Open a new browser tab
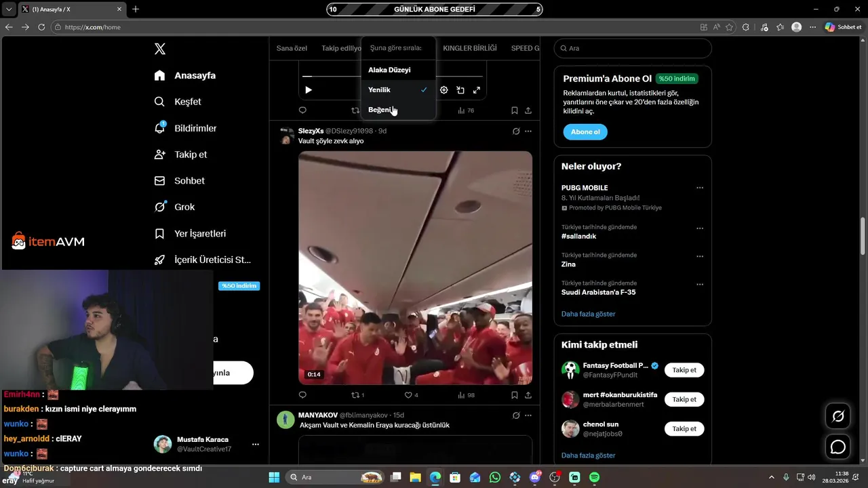868x488 pixels. pos(136,9)
